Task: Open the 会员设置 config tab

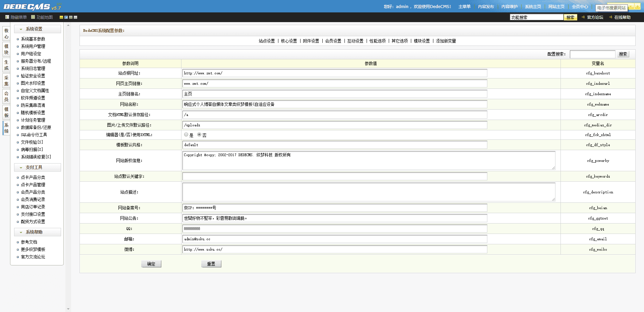Action: tap(333, 41)
